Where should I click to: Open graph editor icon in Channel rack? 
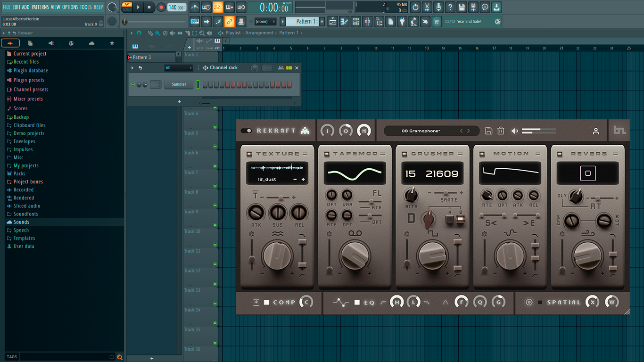281,68
